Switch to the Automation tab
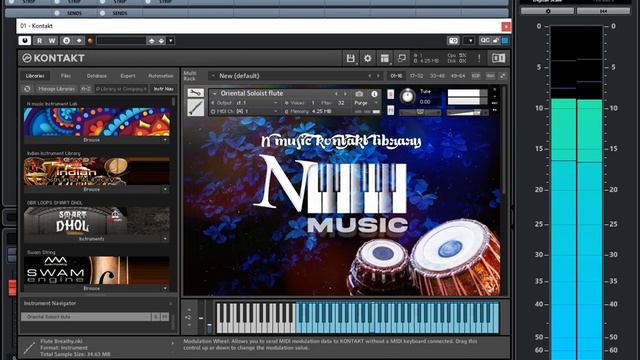 [x=161, y=76]
